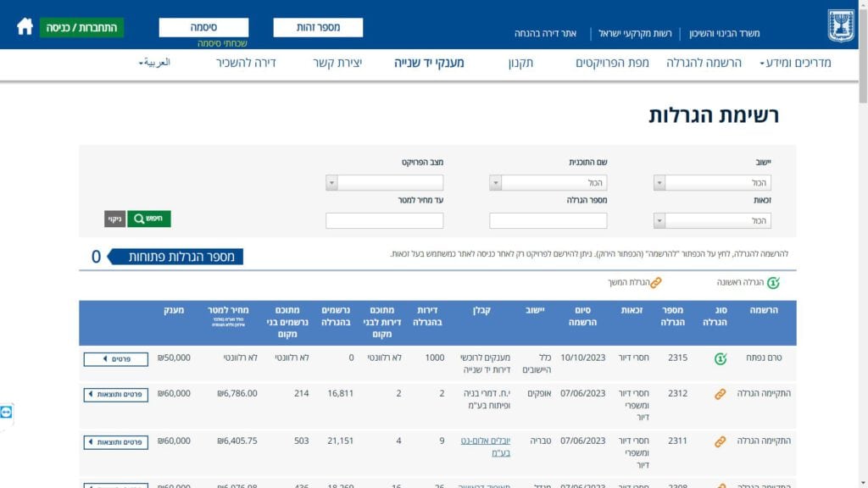
Task: Click the orange הגרלת המשך legend icon
Action: [x=655, y=283]
